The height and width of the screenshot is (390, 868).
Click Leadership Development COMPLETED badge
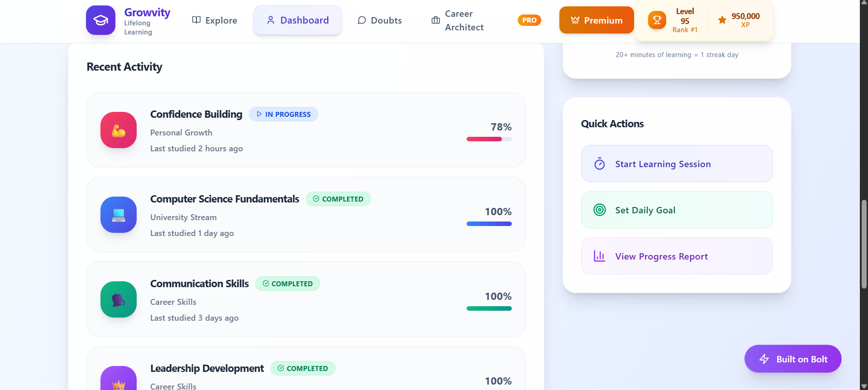[x=303, y=368]
